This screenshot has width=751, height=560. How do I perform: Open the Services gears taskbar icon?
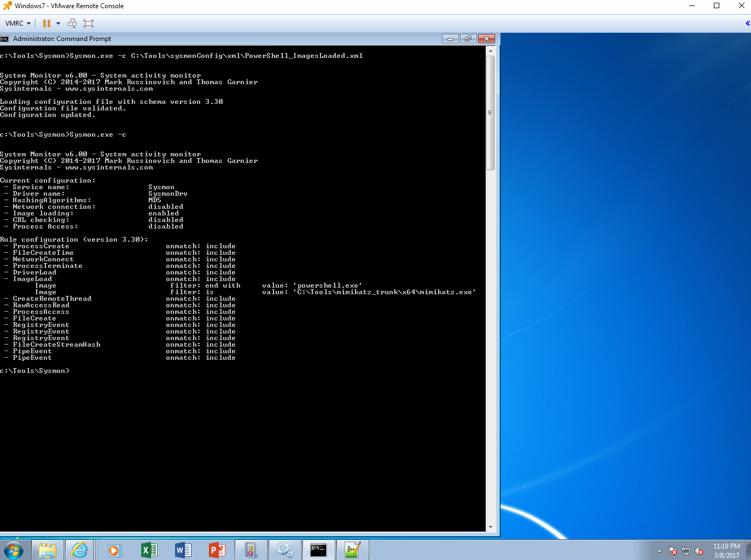284,550
